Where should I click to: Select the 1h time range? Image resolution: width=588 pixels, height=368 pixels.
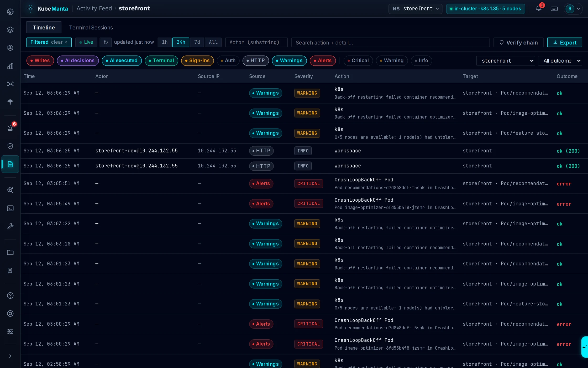click(165, 42)
